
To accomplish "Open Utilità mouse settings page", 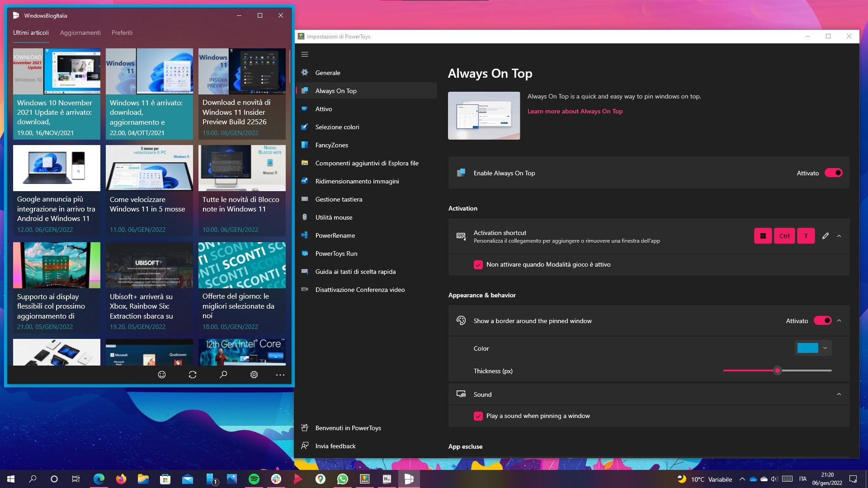I will click(366, 217).
